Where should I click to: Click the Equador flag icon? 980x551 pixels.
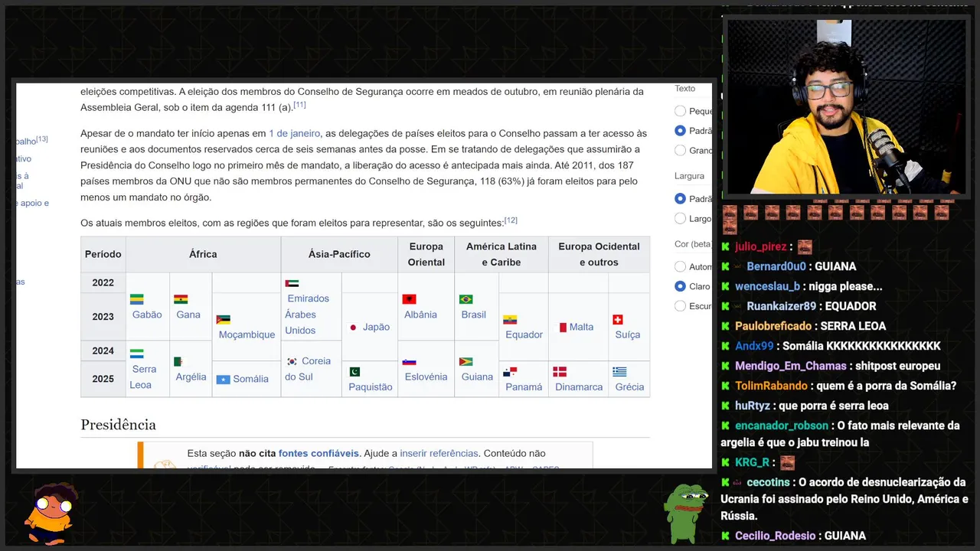pos(510,319)
